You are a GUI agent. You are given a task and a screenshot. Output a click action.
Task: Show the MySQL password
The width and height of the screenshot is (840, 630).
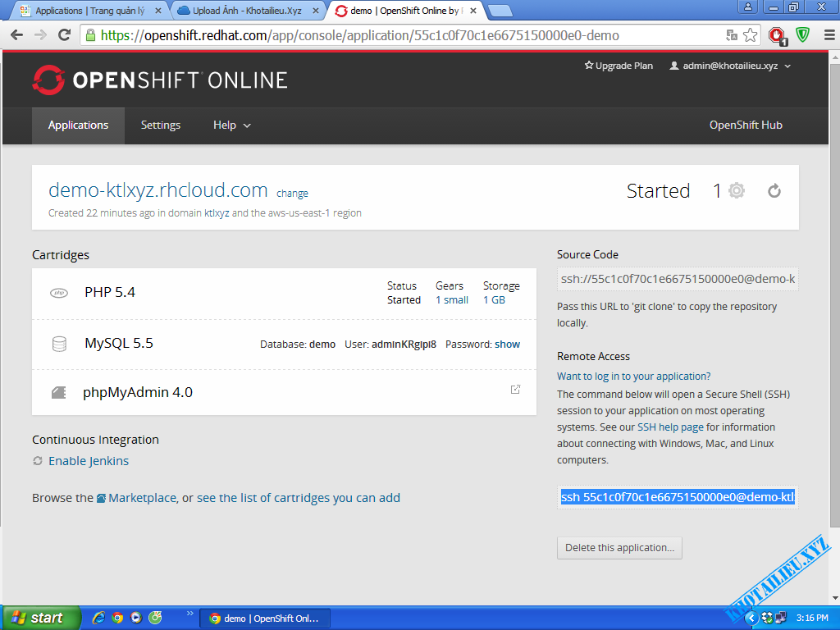pyautogui.click(x=507, y=345)
